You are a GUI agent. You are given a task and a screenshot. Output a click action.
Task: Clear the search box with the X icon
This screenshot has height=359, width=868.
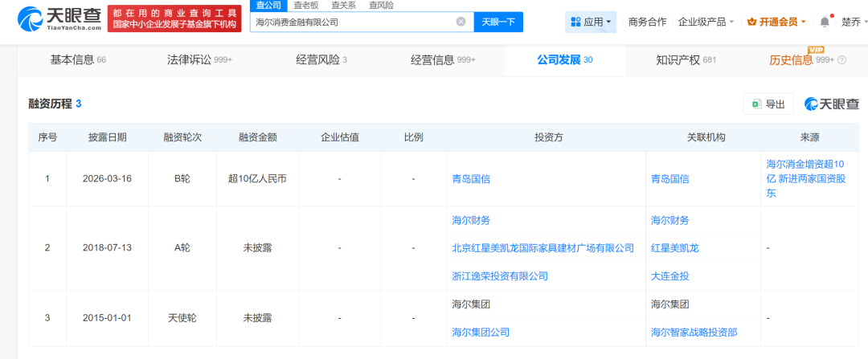tap(461, 22)
